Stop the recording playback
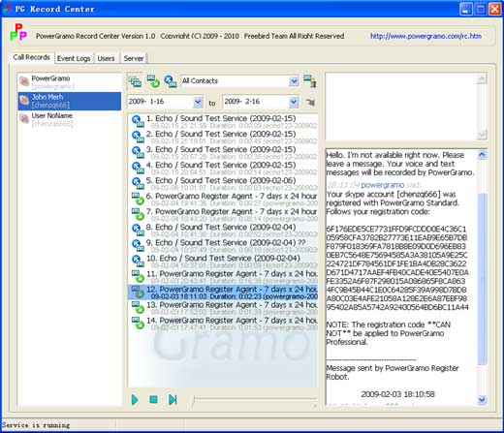504x433 pixels. pyautogui.click(x=153, y=400)
